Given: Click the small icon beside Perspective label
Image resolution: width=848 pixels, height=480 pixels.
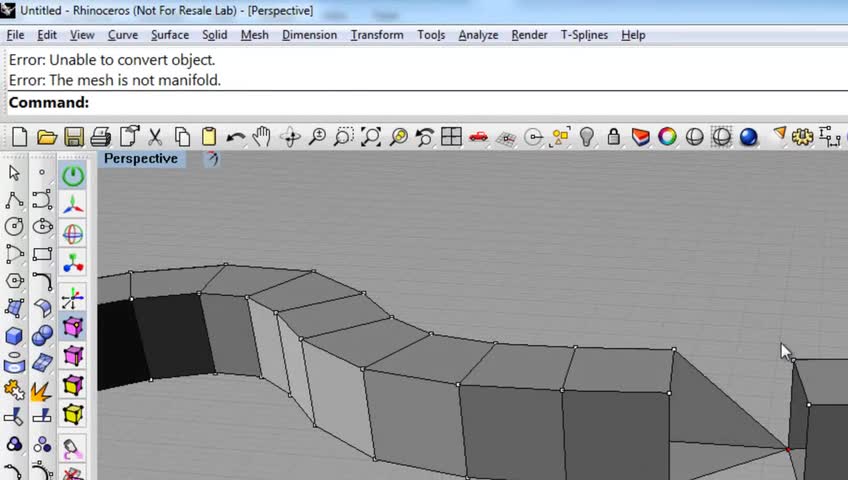Looking at the screenshot, I should [x=211, y=158].
